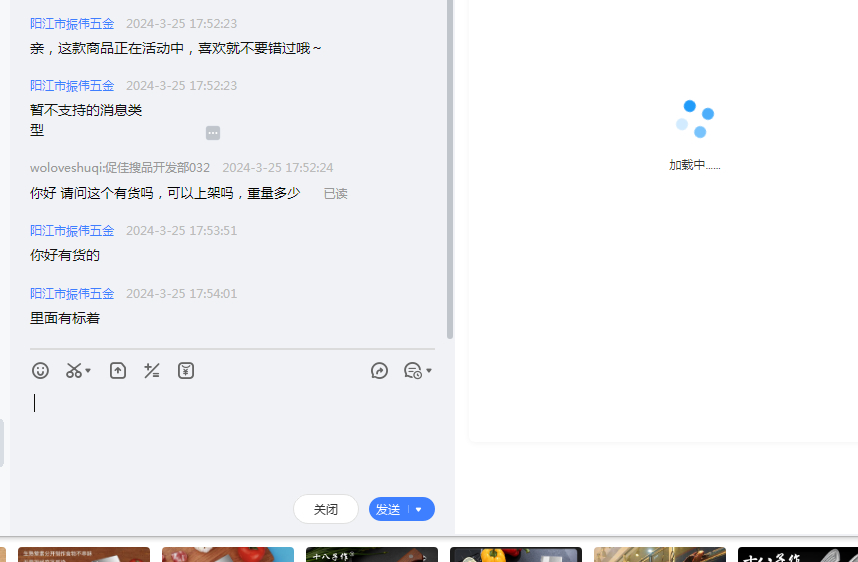Screen dimensions: 858x562
Task: Click the forward message icon
Action: pyautogui.click(x=379, y=371)
